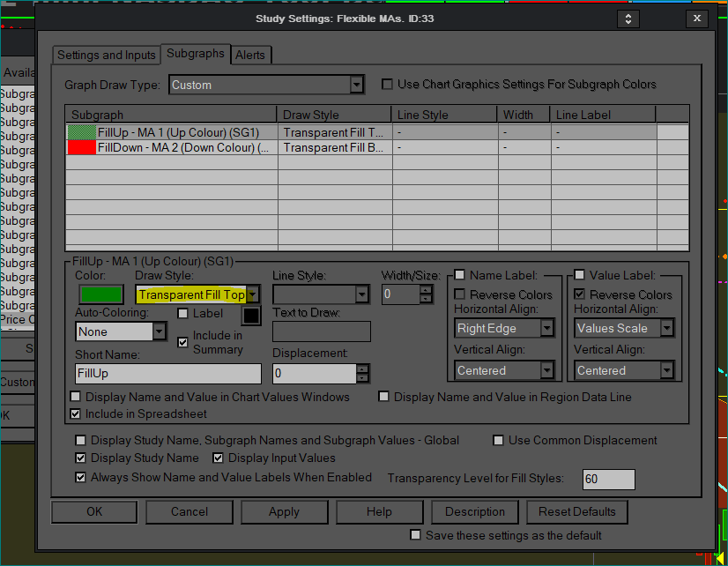The image size is (728, 566).
Task: Click the black Label color swatch
Action: point(251,315)
